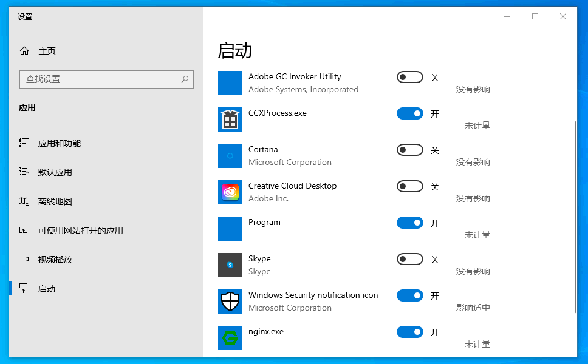This screenshot has height=364, width=588.
Task: Click the blue Program app icon
Action: pos(230,229)
